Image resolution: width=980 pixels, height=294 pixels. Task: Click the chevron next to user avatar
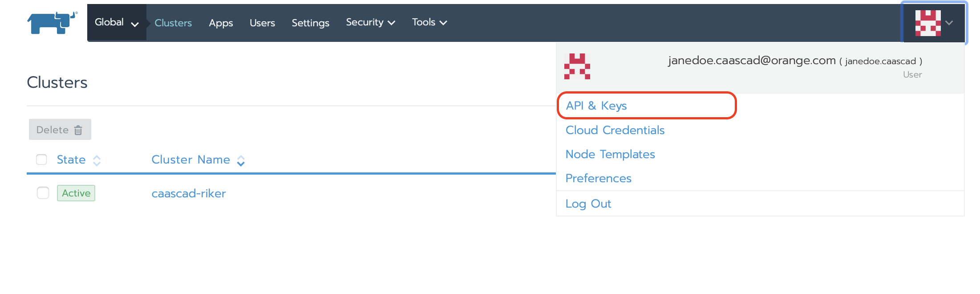pos(949,23)
